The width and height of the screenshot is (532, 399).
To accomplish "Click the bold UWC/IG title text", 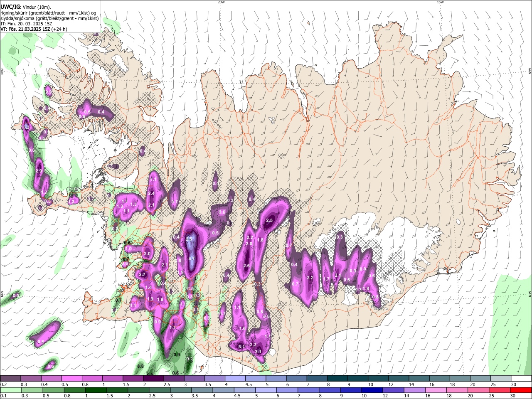I will pos(10,7).
